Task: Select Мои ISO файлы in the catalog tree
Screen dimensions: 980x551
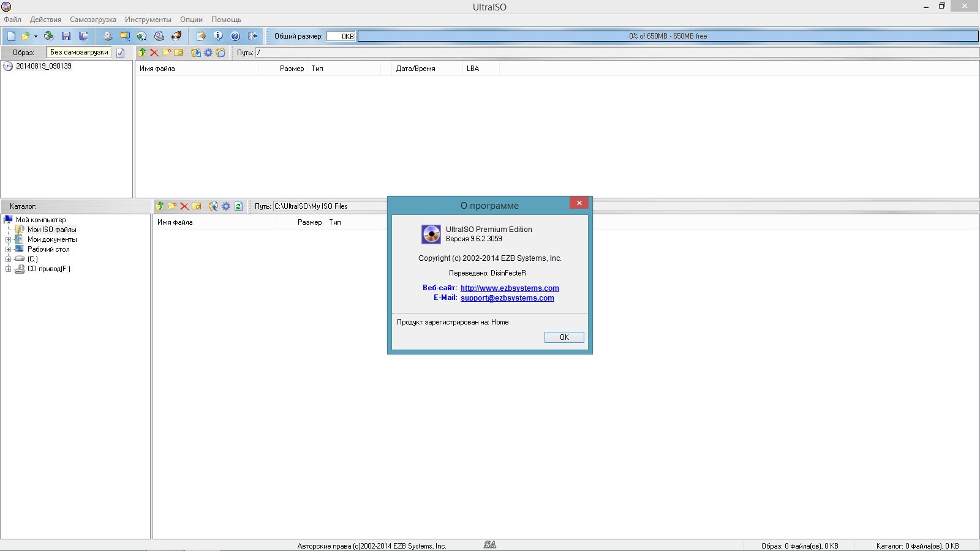Action: (x=51, y=230)
